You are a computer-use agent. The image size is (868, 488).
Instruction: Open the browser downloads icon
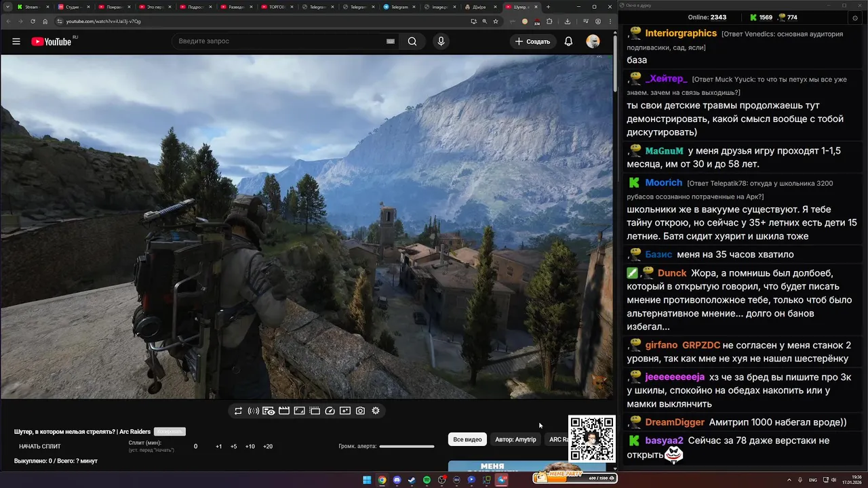[x=567, y=21]
